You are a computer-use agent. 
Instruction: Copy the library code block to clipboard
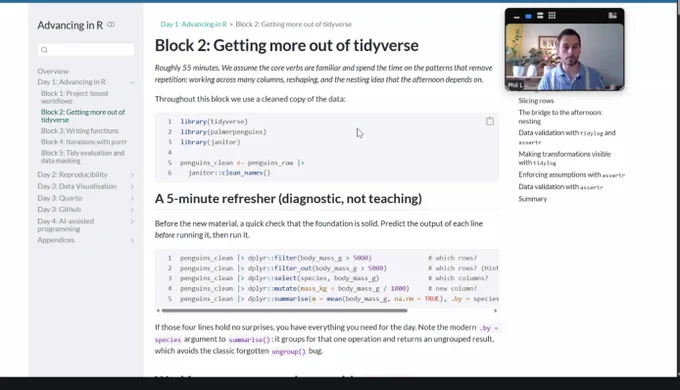[490, 121]
